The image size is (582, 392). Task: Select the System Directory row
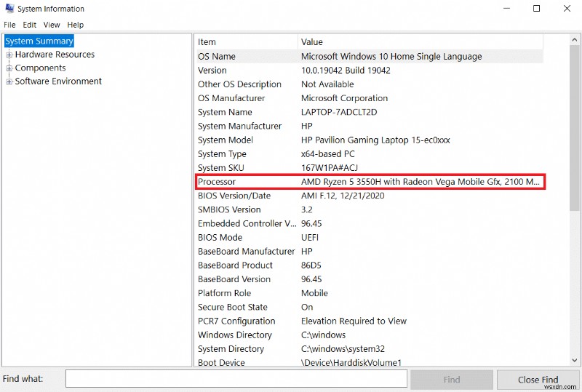(x=370, y=348)
